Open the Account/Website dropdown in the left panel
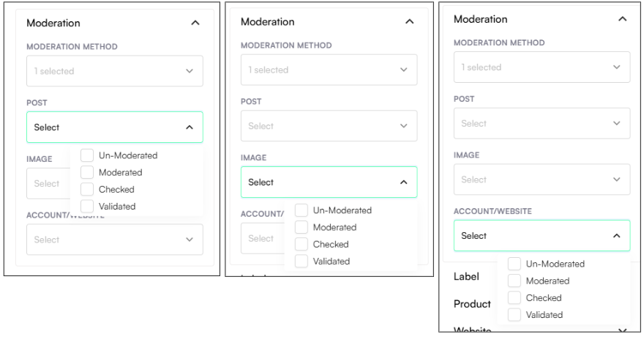644x337 pixels. coord(114,240)
